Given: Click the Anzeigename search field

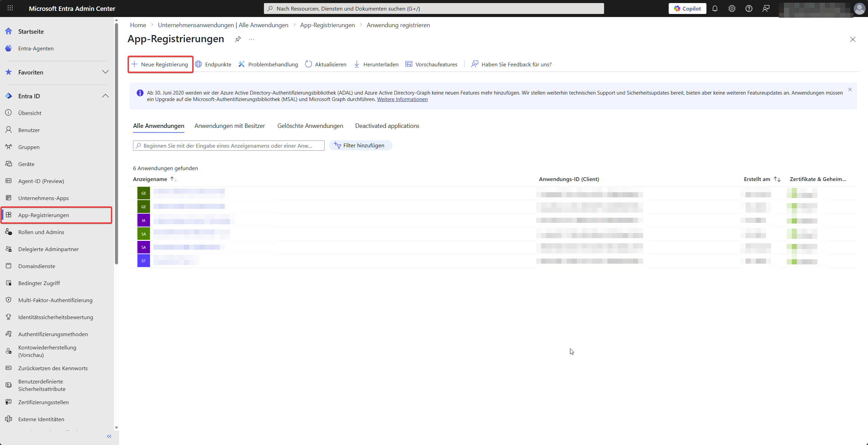Looking at the screenshot, I should [x=229, y=146].
